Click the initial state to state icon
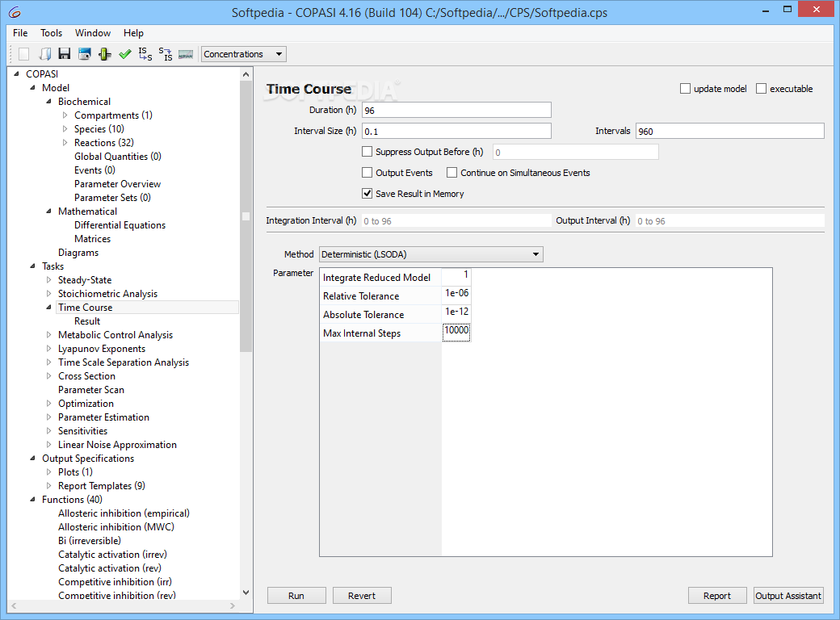840x620 pixels. 145,54
